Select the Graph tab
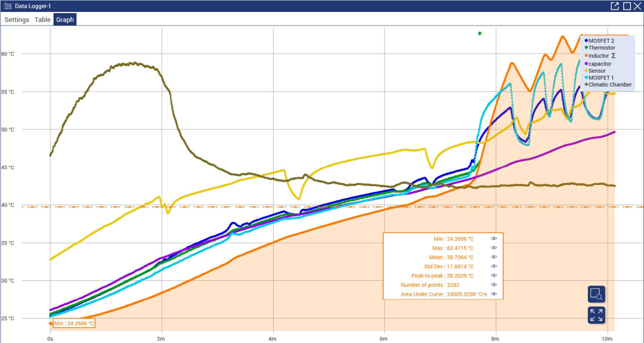 point(65,20)
